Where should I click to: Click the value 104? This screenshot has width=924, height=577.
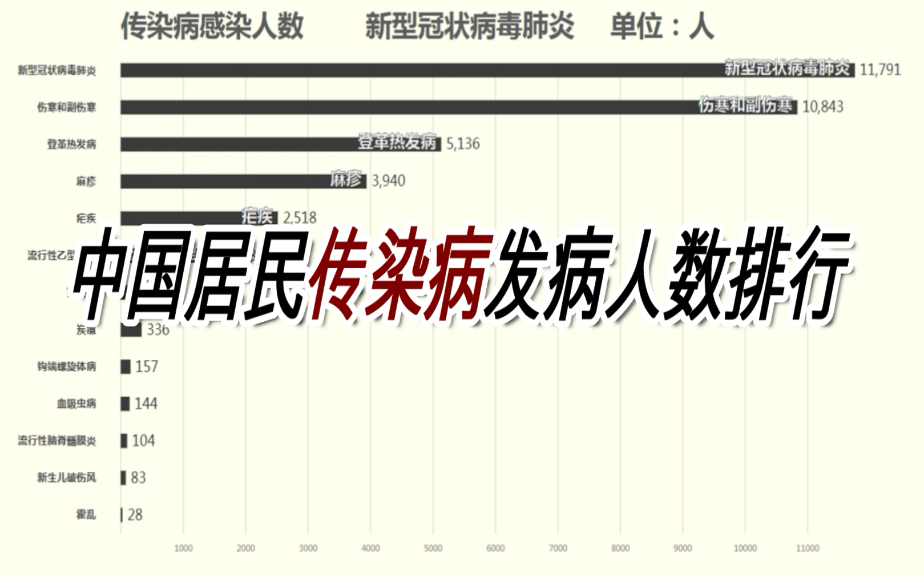[143, 441]
